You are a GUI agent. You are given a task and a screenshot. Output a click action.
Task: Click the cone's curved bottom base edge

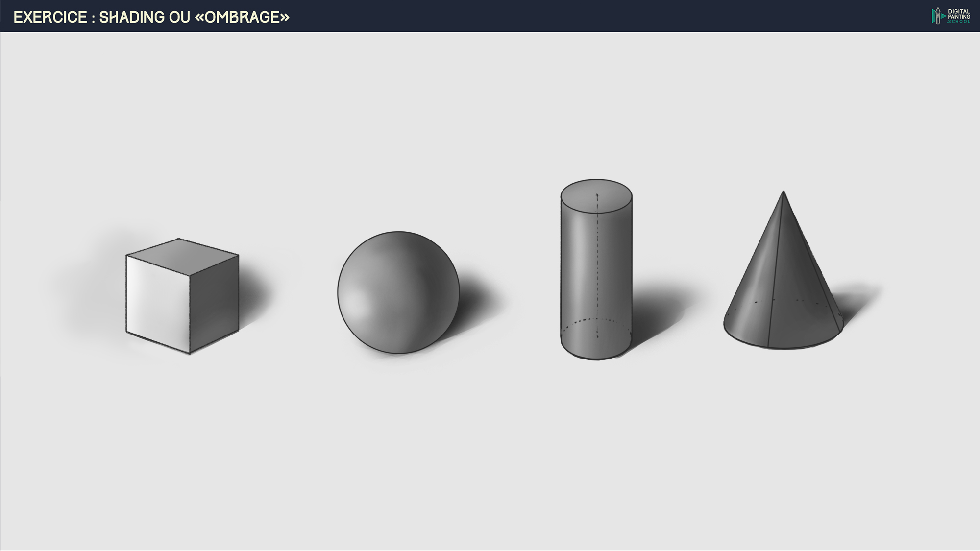(x=783, y=348)
